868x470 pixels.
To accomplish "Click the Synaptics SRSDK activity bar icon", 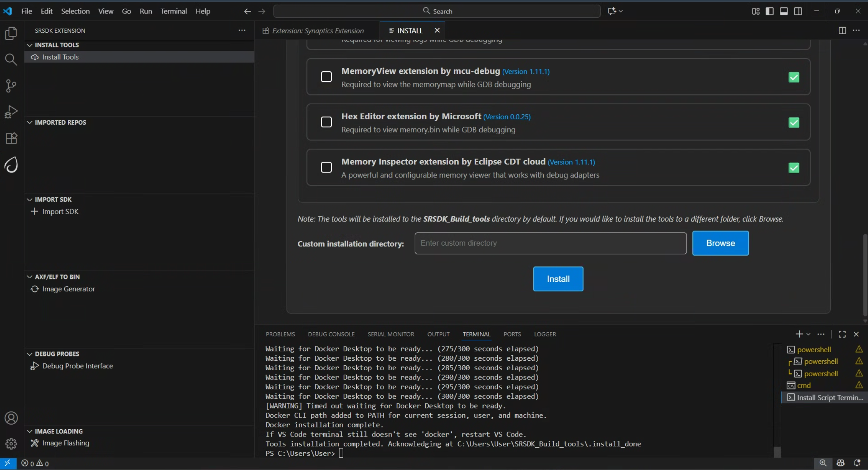I will [x=11, y=165].
